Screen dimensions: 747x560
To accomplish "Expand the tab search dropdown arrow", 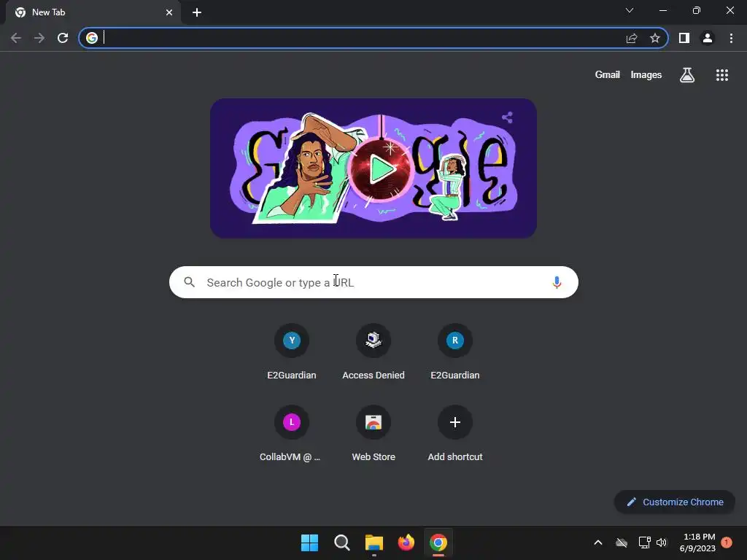I will pyautogui.click(x=630, y=10).
